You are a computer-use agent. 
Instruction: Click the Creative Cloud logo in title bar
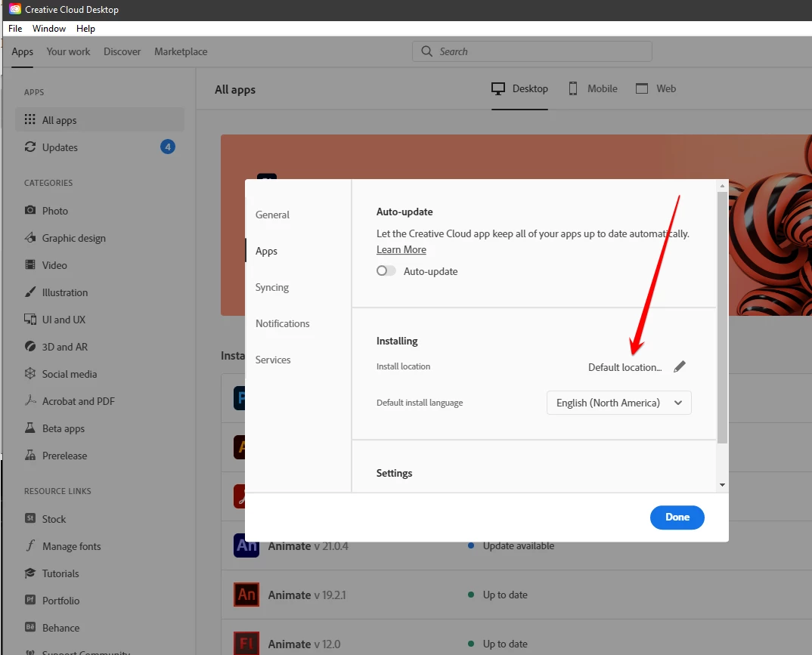tap(15, 9)
